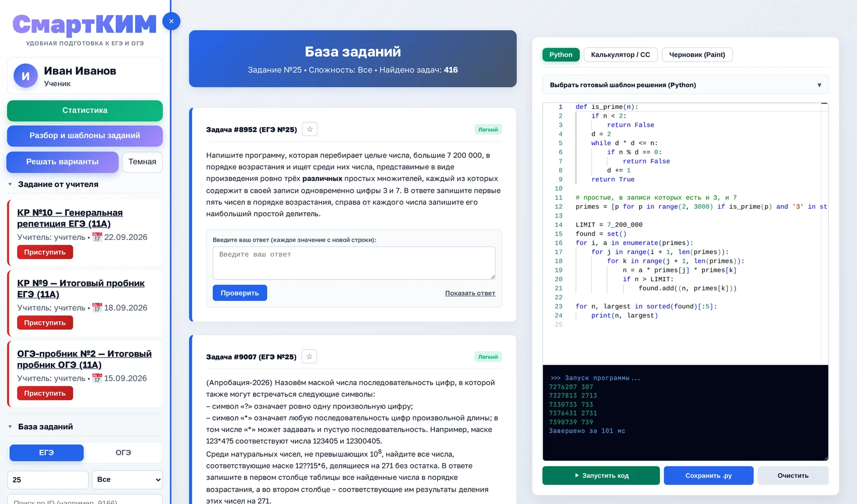This screenshot has width=857, height=504.
Task: Select the ЕГЭ exam toggle
Action: [47, 453]
